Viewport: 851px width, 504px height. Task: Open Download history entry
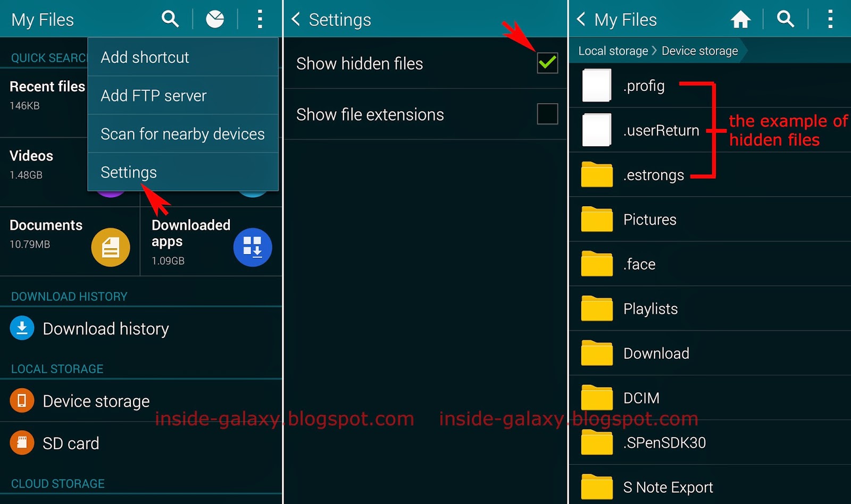point(141,329)
